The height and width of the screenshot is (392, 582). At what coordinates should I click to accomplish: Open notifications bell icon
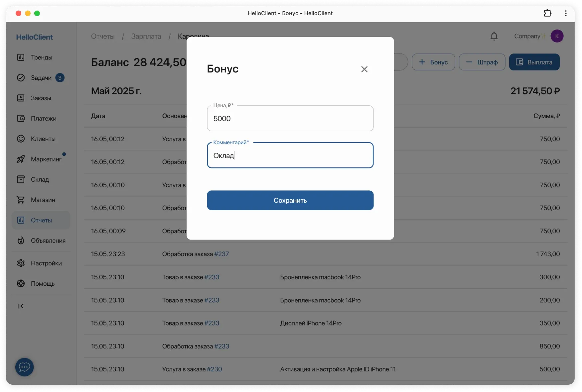point(494,36)
